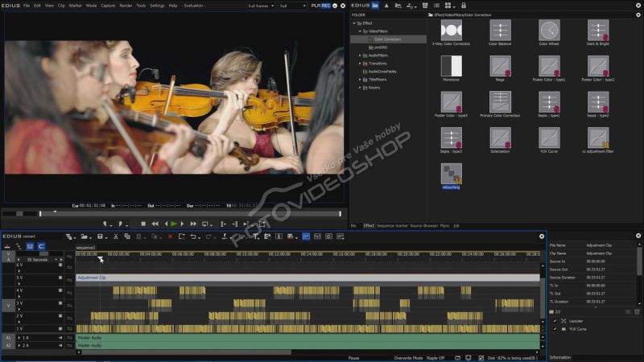Click the player position scrub bar
This screenshot has width=644, height=362.
point(190,214)
